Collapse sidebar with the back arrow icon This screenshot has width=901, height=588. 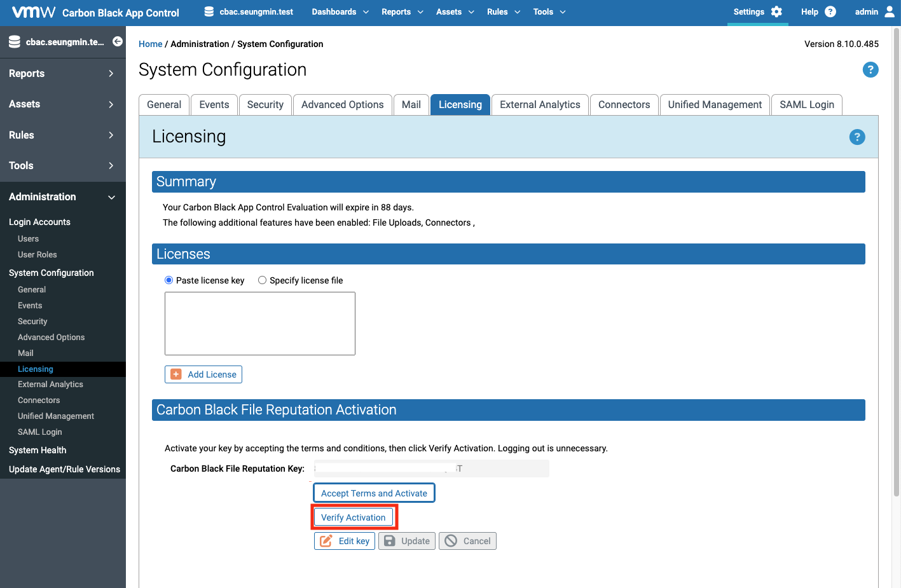118,41
